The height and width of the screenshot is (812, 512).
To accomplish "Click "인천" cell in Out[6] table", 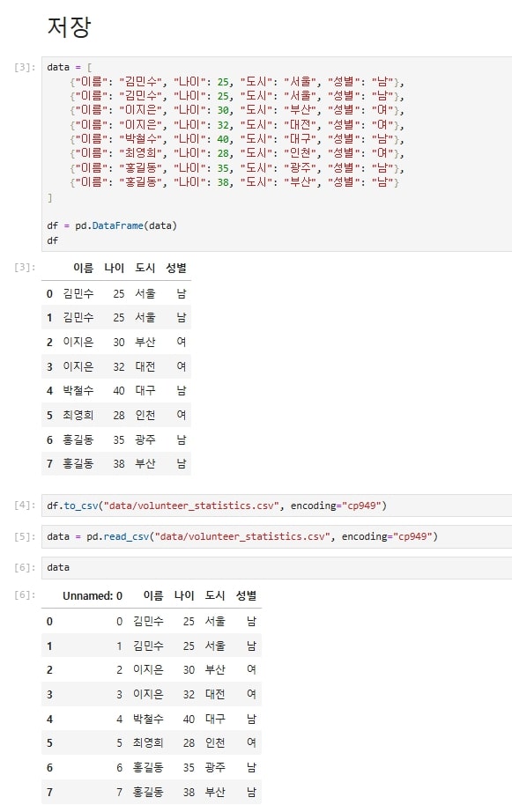I will [215, 742].
